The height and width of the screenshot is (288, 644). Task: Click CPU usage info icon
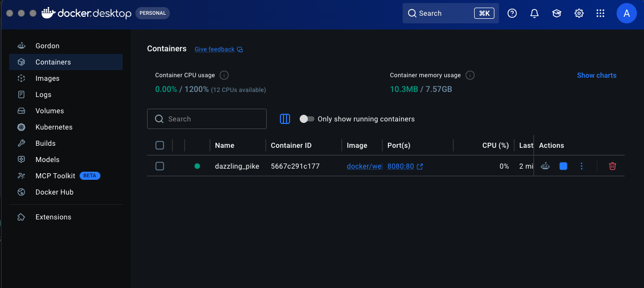pos(224,75)
